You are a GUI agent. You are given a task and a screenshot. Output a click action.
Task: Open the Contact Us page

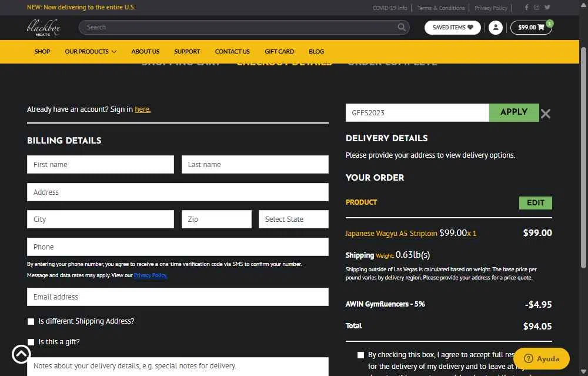[x=232, y=51]
